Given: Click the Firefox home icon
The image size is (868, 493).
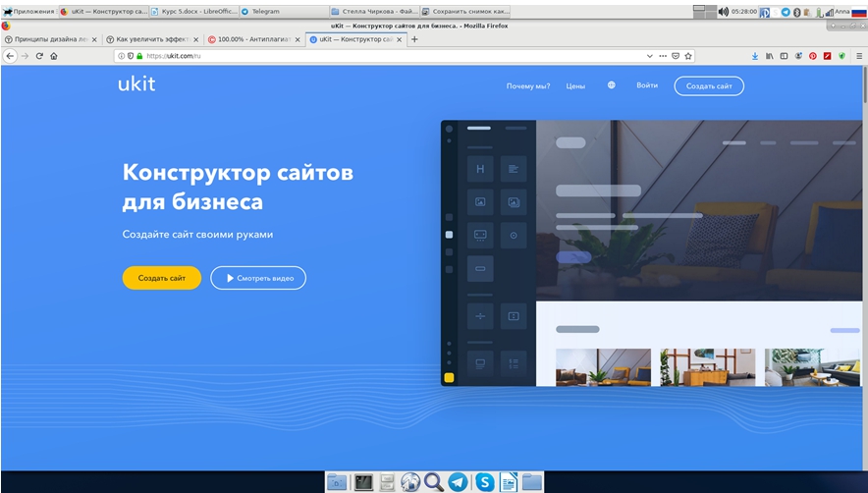Looking at the screenshot, I should point(54,56).
